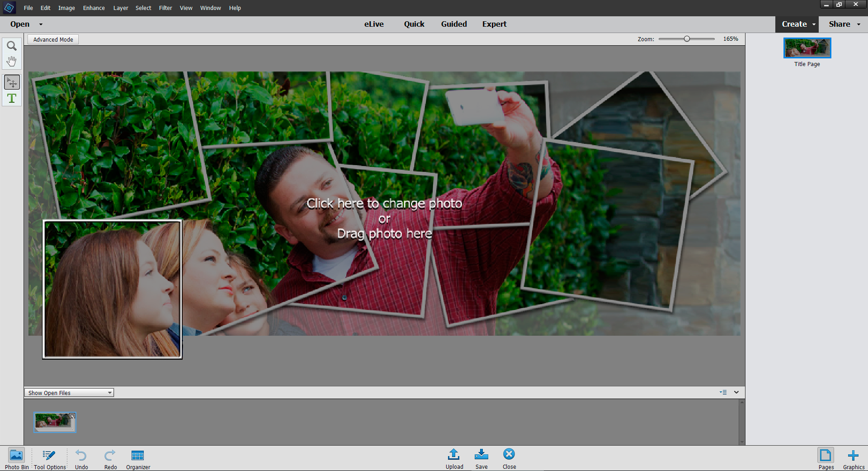Screen dimensions: 868x471
Task: Close the current project
Action: click(x=509, y=458)
